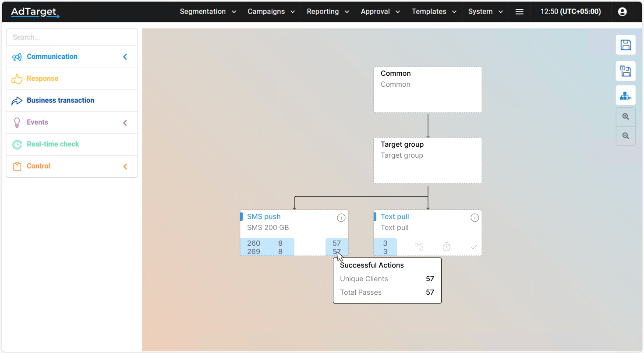Open the Segmentation dropdown menu
Viewport: 644px width, 353px height.
[x=208, y=12]
